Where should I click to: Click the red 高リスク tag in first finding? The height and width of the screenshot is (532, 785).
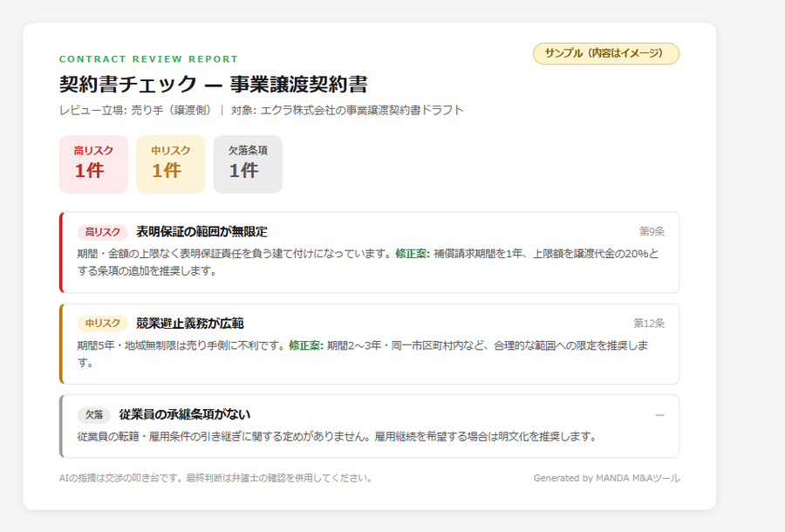coord(102,232)
